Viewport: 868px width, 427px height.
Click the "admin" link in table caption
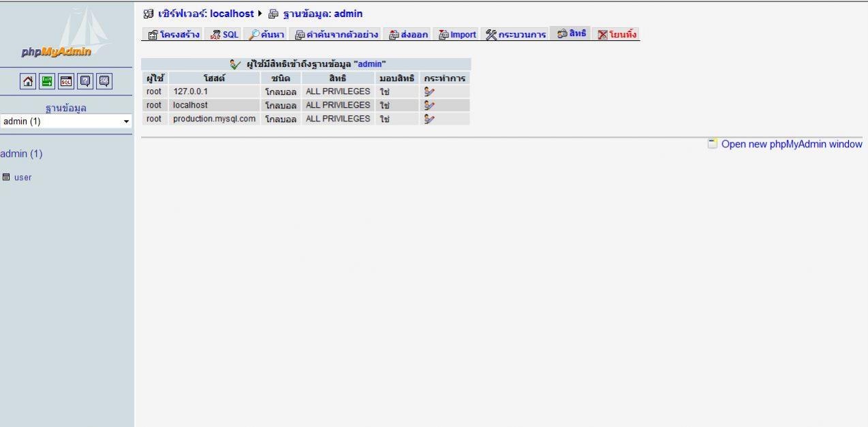[370, 64]
